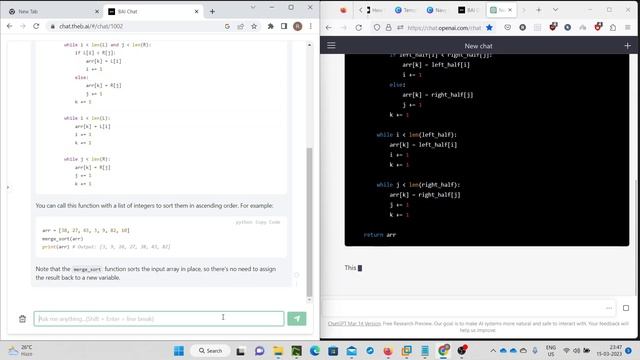This screenshot has width=640, height=360.
Task: Open weather widget showing 26°C
Action: 21,351
